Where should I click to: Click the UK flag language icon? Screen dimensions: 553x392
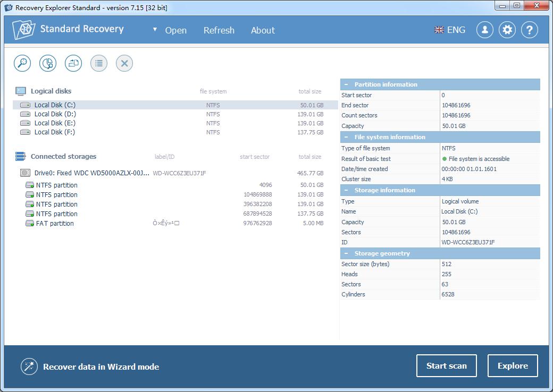(439, 30)
